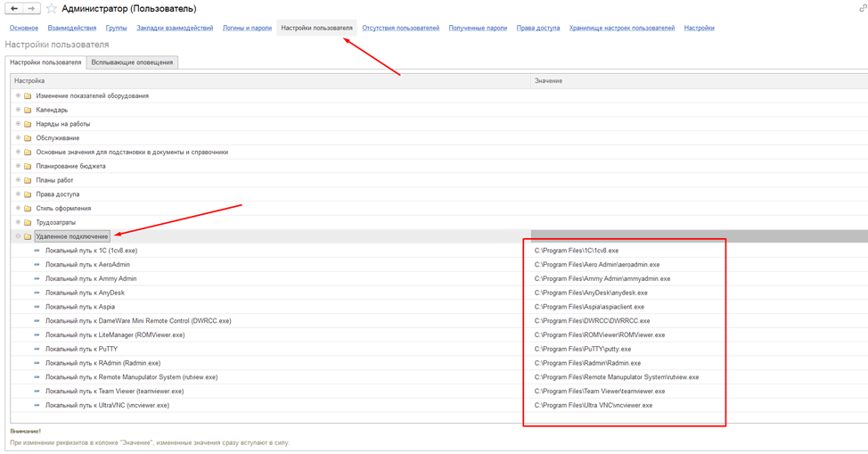Screen dimensions: 868x454
Task: Select the Team Viewer path value cell
Action: [x=599, y=392]
